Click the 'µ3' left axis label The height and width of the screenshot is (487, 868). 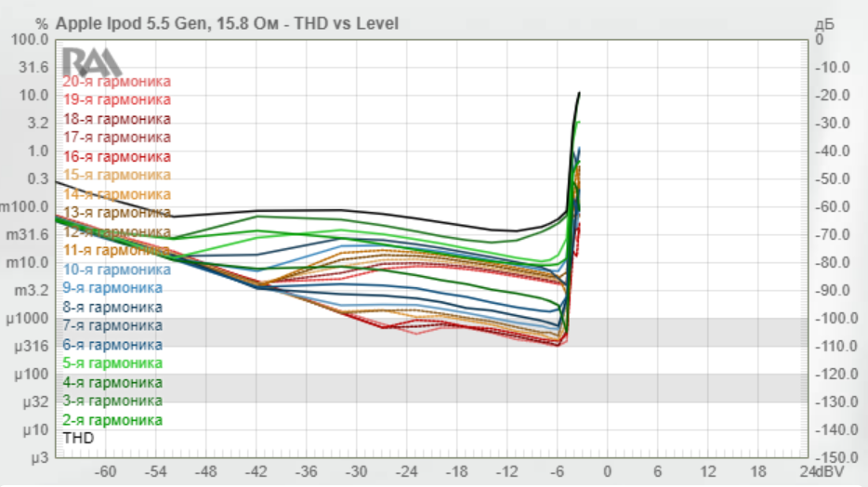tap(40, 458)
